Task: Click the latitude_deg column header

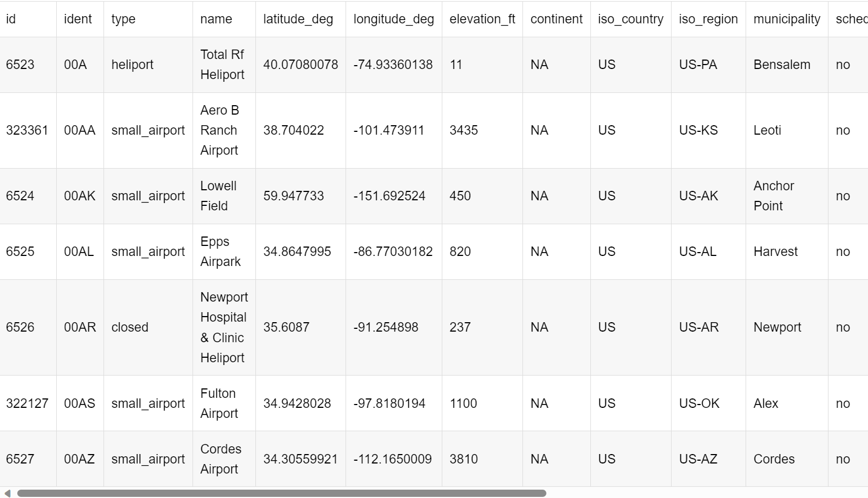Action: click(298, 19)
